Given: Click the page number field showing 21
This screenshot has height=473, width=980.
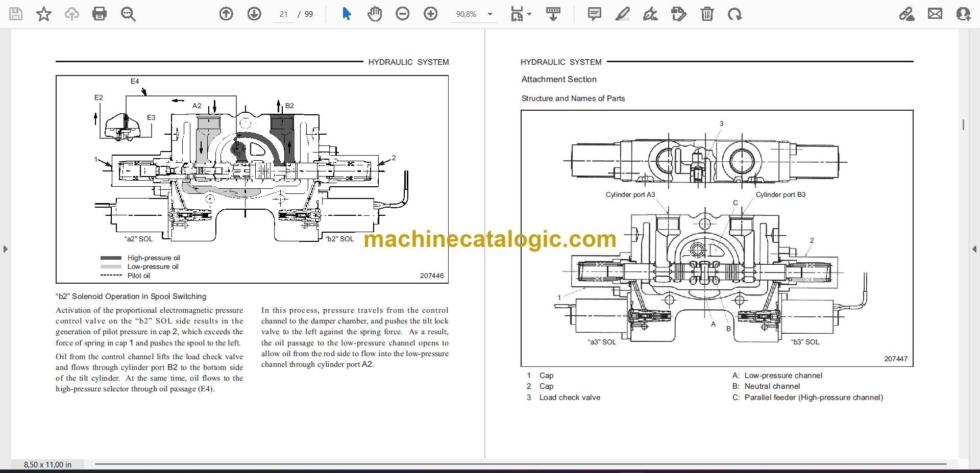Looking at the screenshot, I should pos(284,14).
